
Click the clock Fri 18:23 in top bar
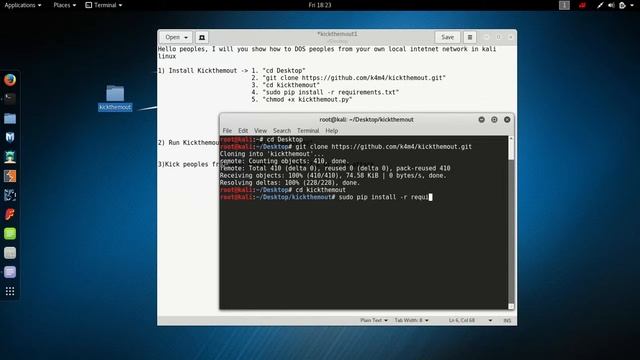click(x=320, y=5)
